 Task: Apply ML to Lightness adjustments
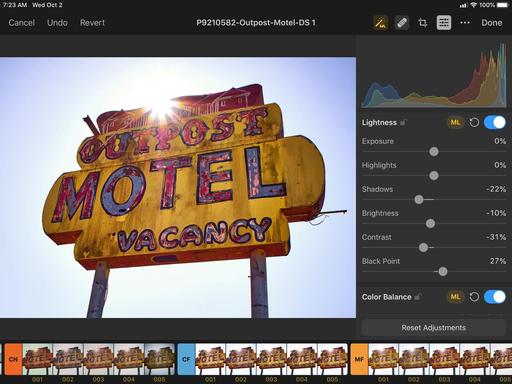[x=455, y=122]
